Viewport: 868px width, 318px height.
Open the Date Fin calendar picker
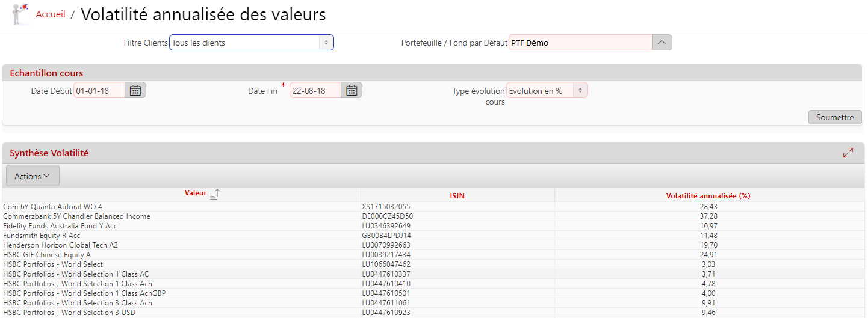352,91
